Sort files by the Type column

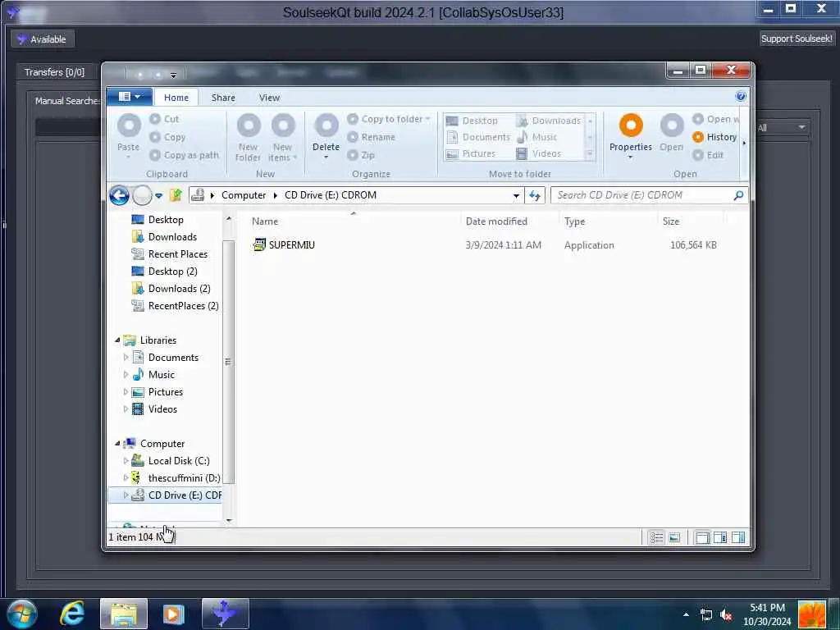click(x=608, y=221)
